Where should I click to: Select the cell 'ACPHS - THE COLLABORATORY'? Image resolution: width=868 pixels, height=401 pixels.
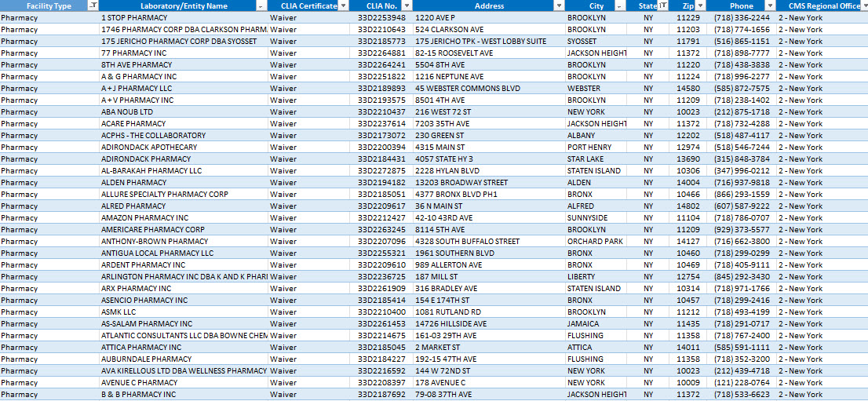[x=184, y=136]
